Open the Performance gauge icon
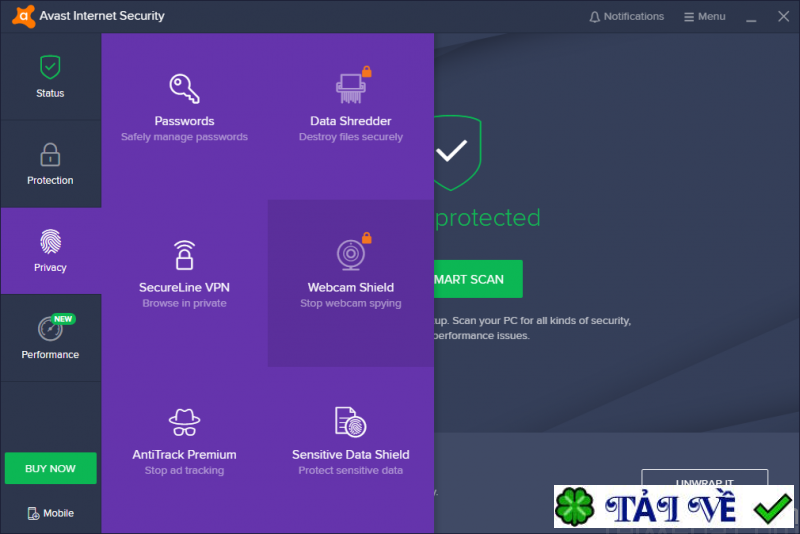Viewport: 800px width, 534px height. click(50, 328)
